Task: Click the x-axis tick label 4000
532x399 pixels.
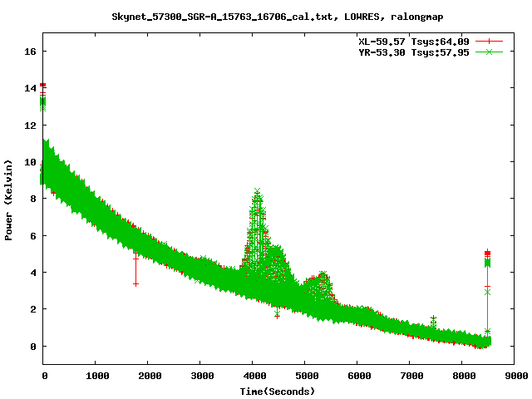Action: tap(254, 376)
